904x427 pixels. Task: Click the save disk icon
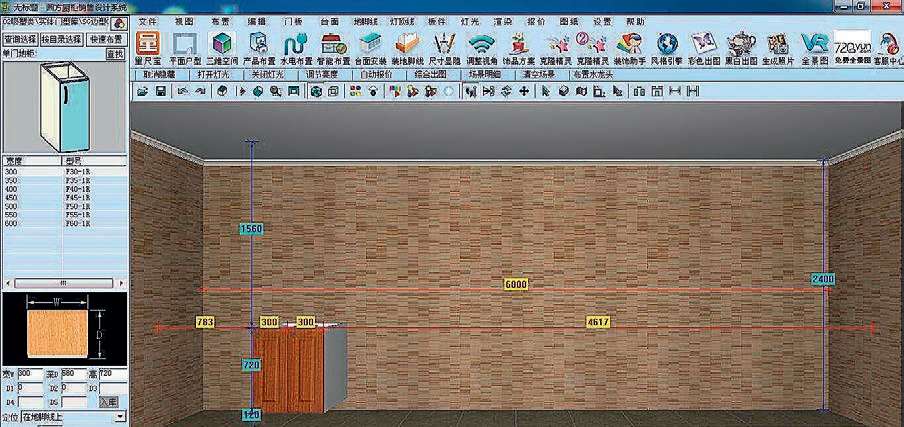click(x=161, y=91)
